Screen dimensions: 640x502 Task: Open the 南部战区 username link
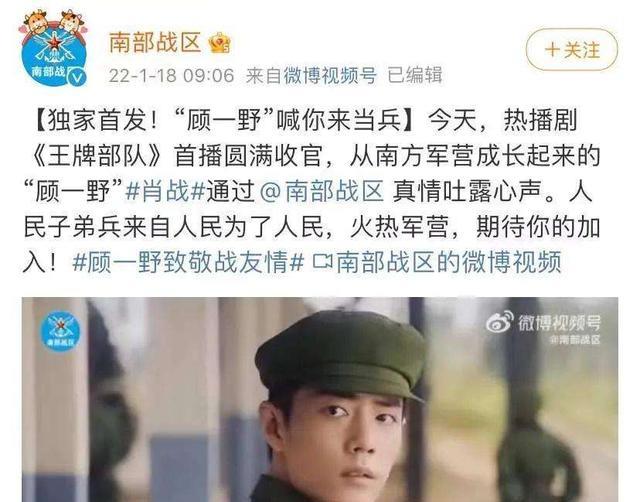156,42
